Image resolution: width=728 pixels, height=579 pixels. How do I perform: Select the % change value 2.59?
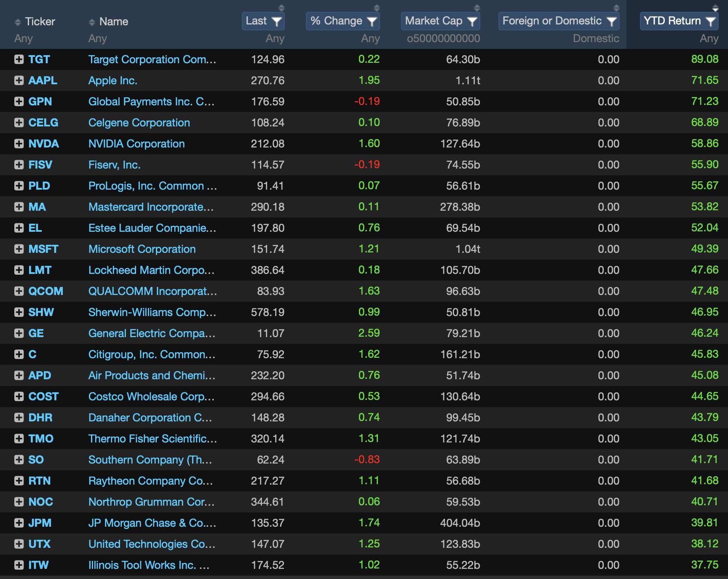coord(369,333)
